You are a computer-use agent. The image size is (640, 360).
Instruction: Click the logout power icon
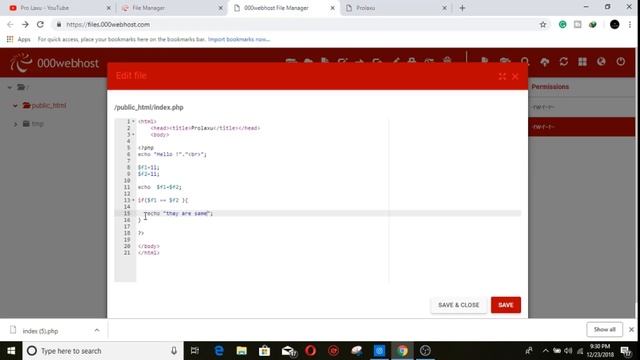tap(620, 62)
